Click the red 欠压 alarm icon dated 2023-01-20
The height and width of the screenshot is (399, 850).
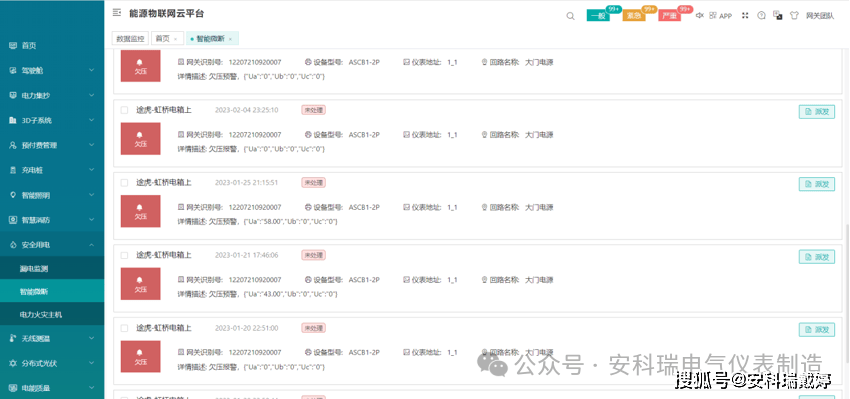(x=140, y=357)
